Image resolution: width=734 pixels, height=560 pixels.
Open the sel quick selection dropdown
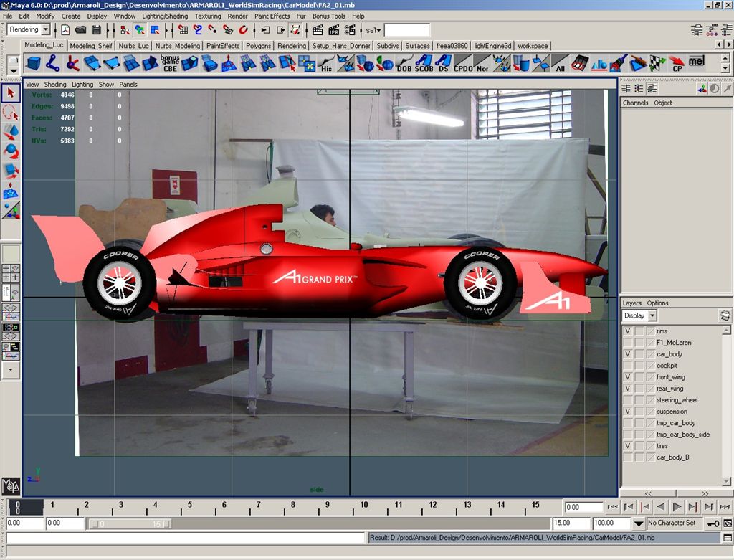pyautogui.click(x=373, y=30)
